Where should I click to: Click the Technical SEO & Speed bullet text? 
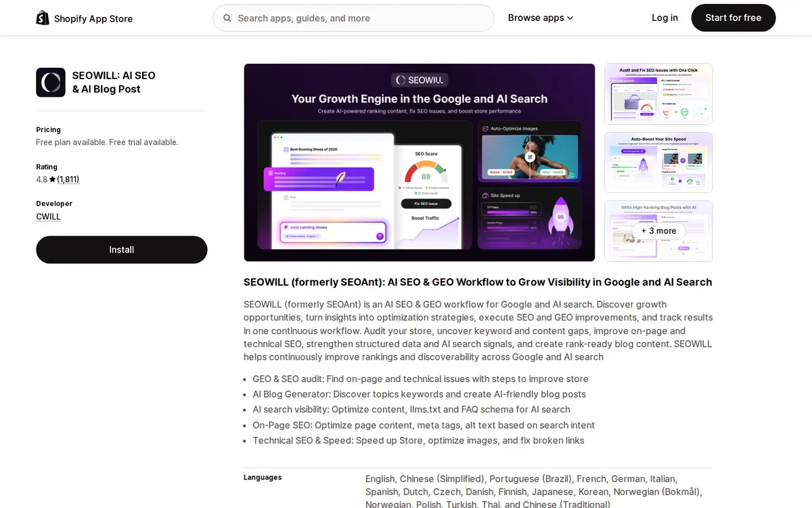418,440
